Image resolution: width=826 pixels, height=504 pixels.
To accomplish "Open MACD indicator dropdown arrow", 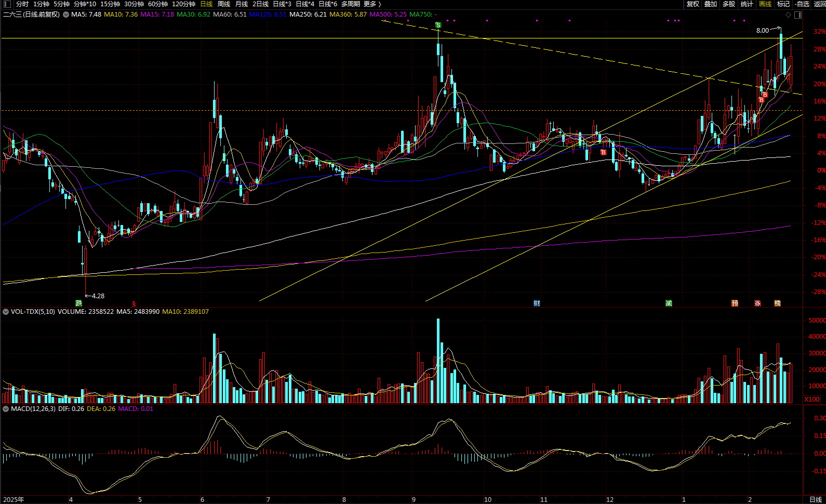I will click(x=6, y=409).
